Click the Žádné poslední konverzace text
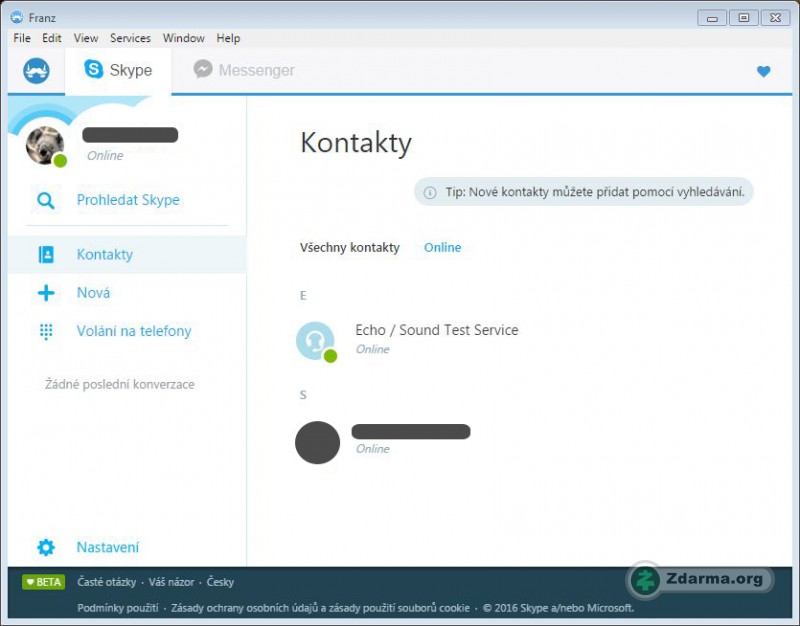800x626 pixels. (119, 384)
